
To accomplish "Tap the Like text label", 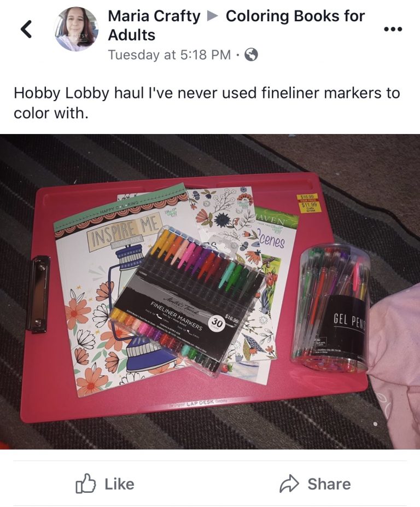I will (119, 484).
